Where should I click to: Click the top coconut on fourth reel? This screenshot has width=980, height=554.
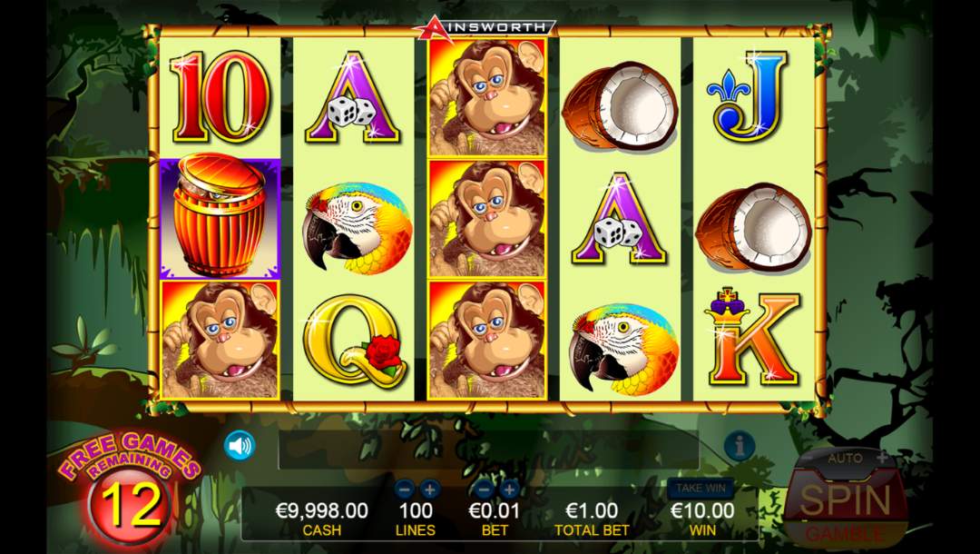click(x=620, y=105)
